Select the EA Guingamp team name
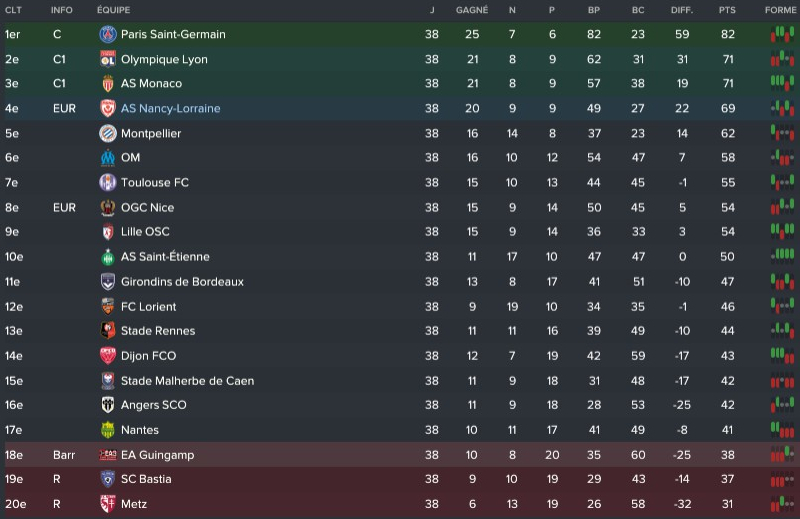800x519 pixels. coord(159,455)
